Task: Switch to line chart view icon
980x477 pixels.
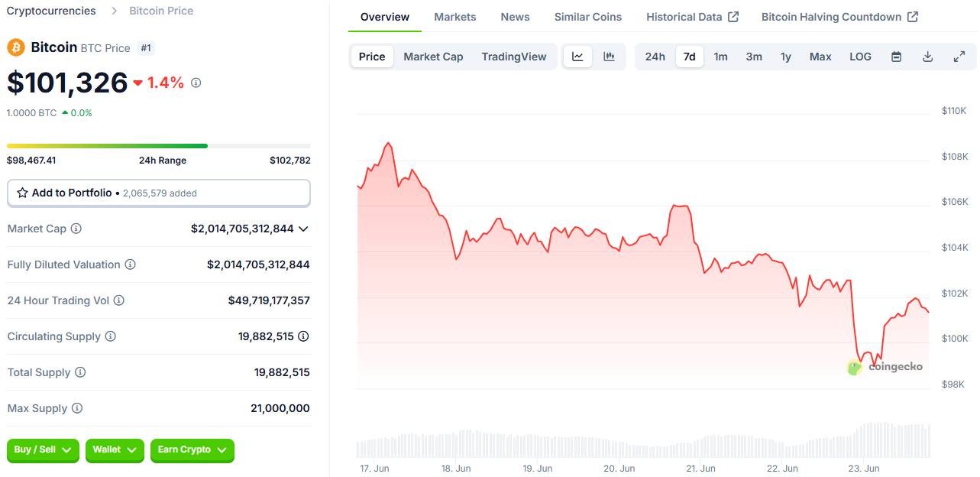Action: click(x=578, y=57)
